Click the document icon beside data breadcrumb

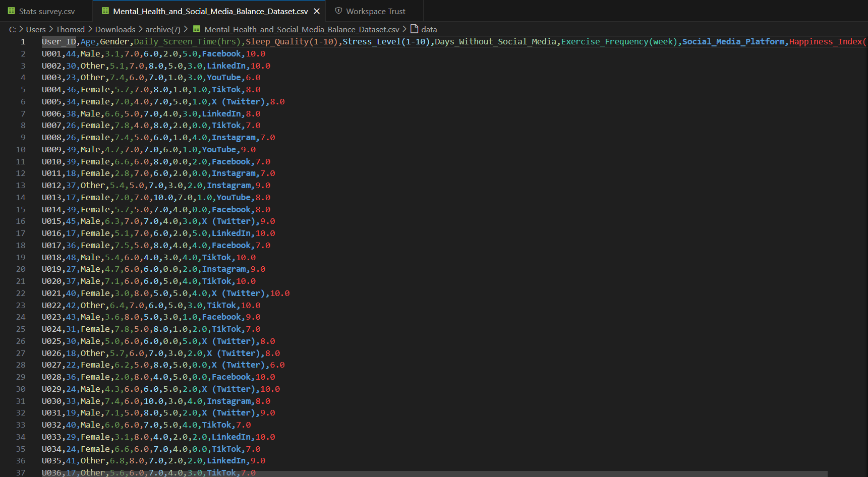(414, 29)
